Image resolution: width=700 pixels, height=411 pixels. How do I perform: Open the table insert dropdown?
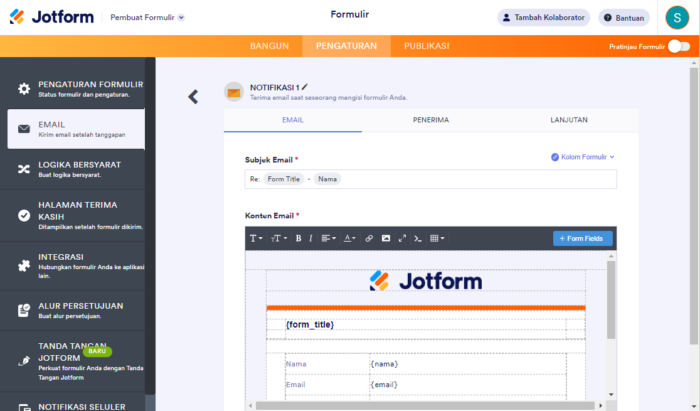tap(437, 238)
